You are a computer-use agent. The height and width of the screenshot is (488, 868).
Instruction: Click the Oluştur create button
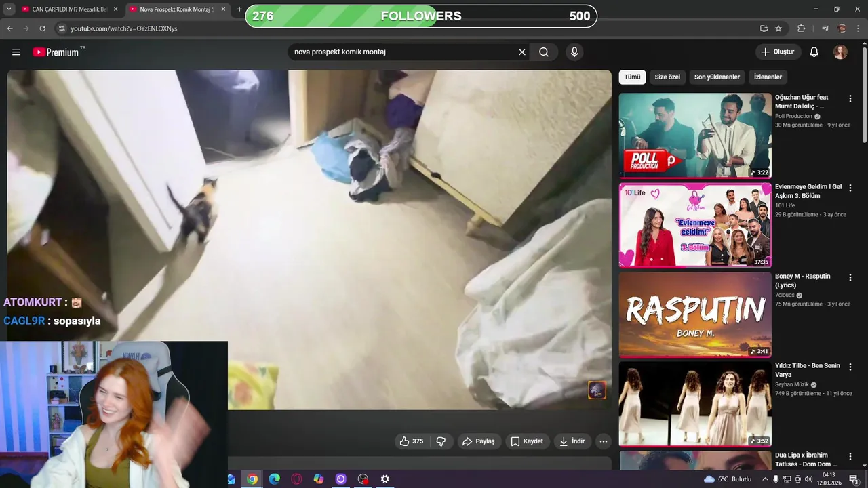point(778,52)
